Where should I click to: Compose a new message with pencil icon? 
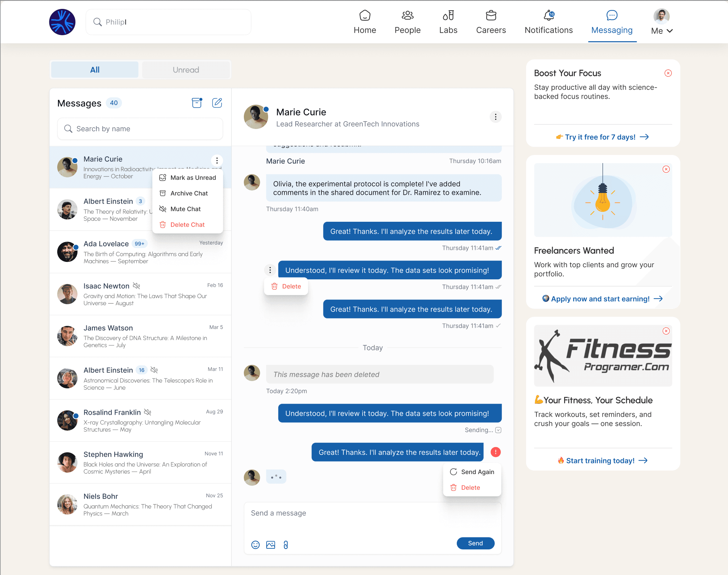(217, 103)
